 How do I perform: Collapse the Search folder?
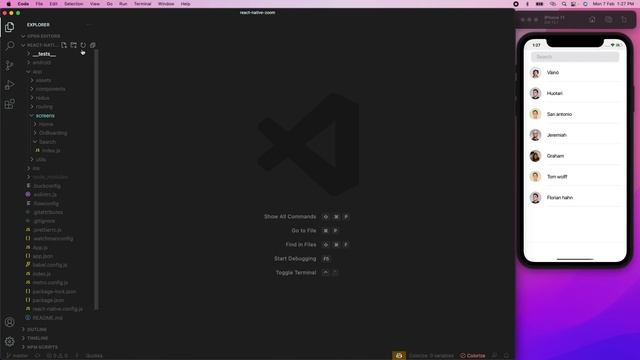47,142
